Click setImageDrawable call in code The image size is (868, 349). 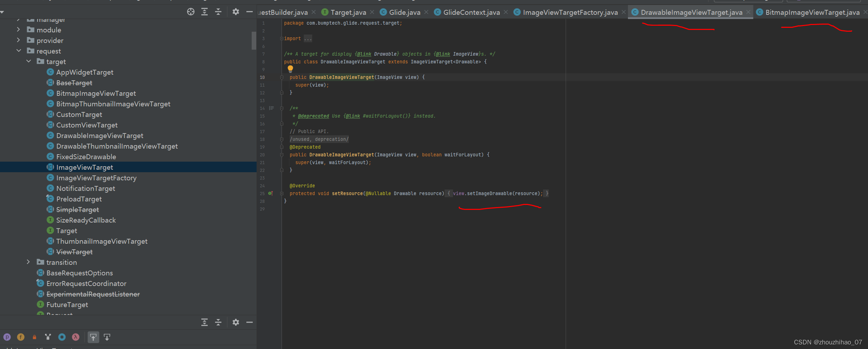(489, 193)
